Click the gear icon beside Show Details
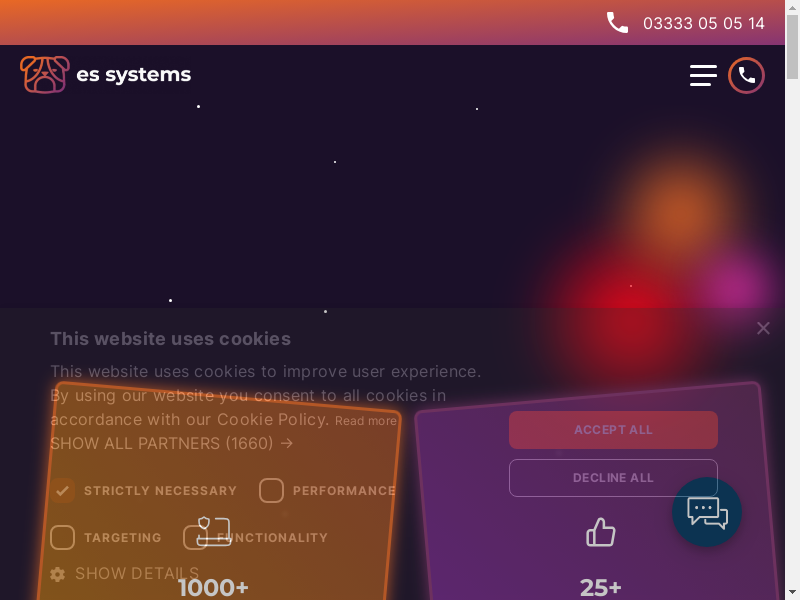This screenshot has height=600, width=800. [x=58, y=574]
